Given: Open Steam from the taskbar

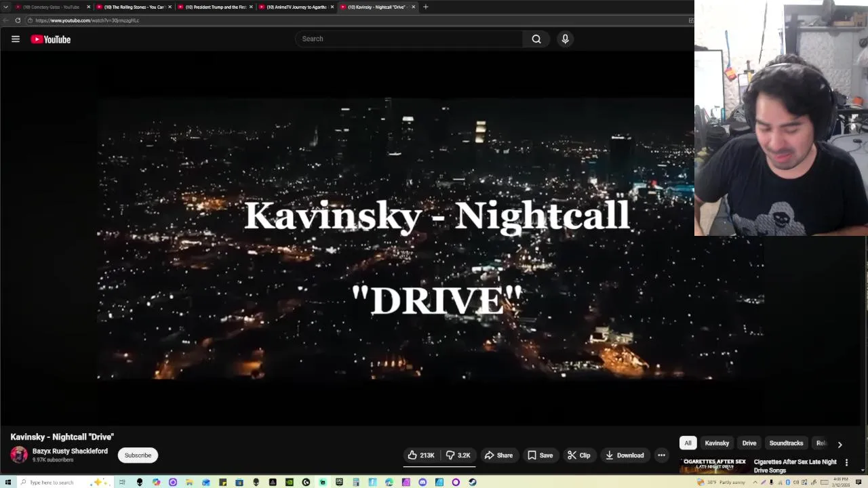Looking at the screenshot, I should pyautogui.click(x=472, y=482).
